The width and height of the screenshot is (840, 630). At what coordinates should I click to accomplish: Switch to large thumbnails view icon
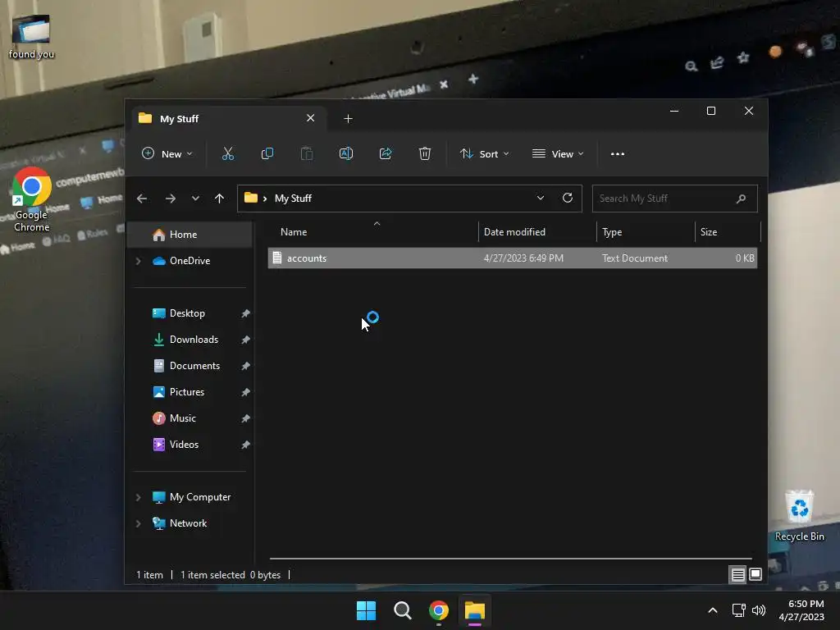pos(756,575)
